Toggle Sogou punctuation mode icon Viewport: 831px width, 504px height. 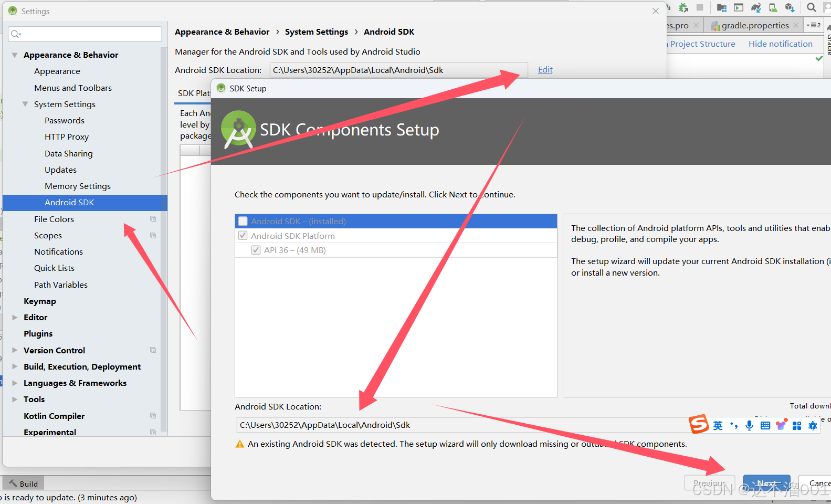(x=734, y=425)
